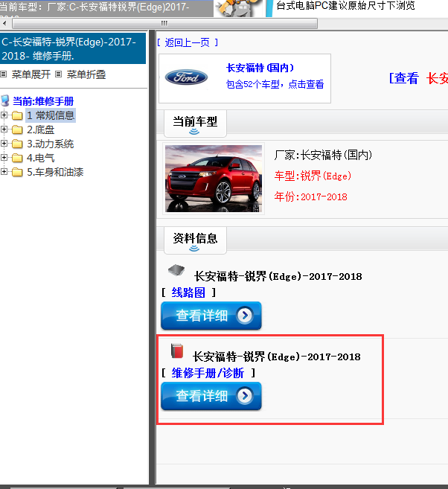The height and width of the screenshot is (489, 448).
Task: Click the mascot image in top banner
Action: pyautogui.click(x=238, y=8)
